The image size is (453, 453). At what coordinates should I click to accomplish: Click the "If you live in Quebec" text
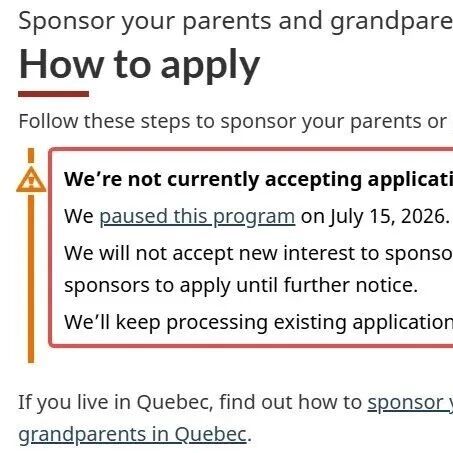[x=115, y=402]
